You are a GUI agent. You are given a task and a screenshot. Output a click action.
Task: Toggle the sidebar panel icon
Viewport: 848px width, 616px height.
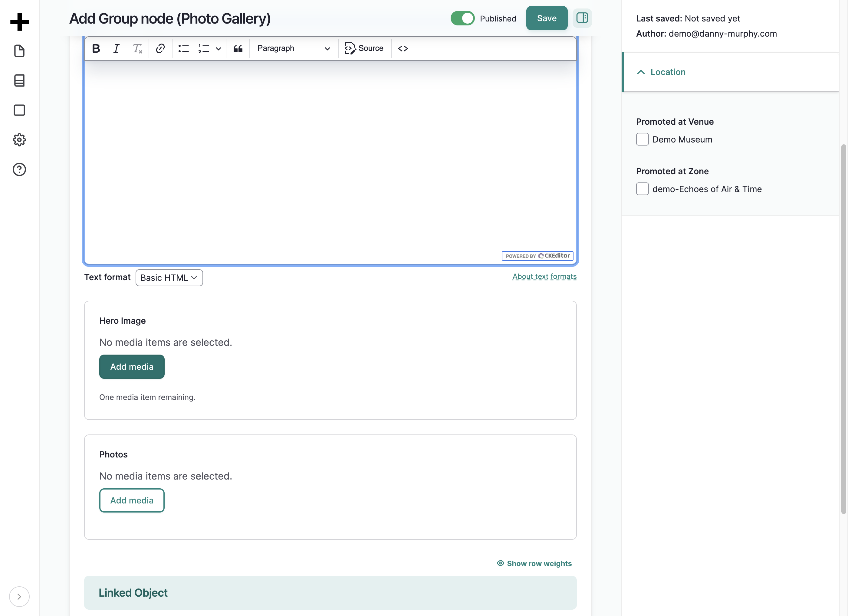point(582,18)
